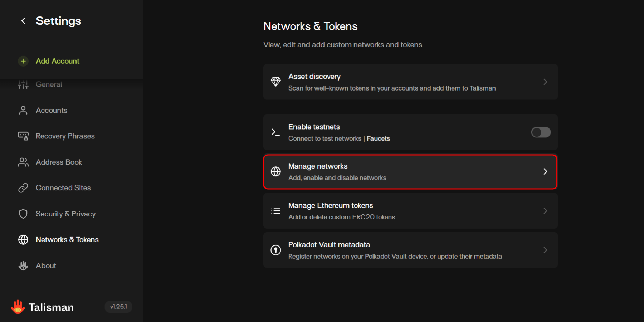Open Polkadot Vault metadata chevron arrow
Screen dimensions: 644x322
[545, 250]
